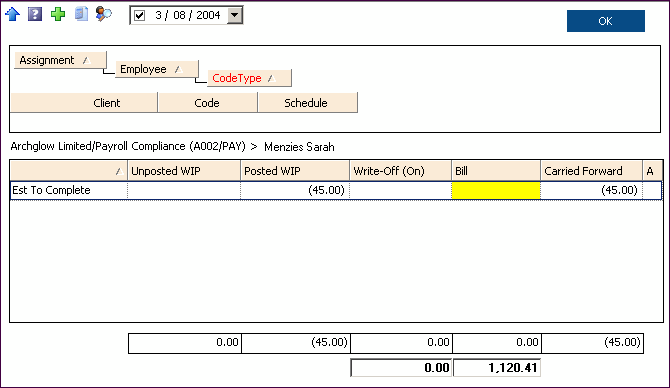This screenshot has width=670, height=388.
Task: Click the Schedule column button
Action: (308, 103)
